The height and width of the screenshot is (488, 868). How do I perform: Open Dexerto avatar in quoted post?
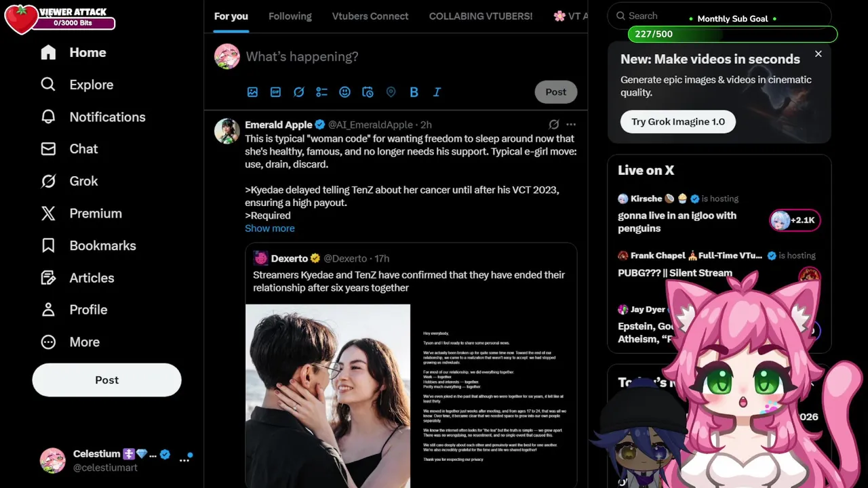point(261,258)
